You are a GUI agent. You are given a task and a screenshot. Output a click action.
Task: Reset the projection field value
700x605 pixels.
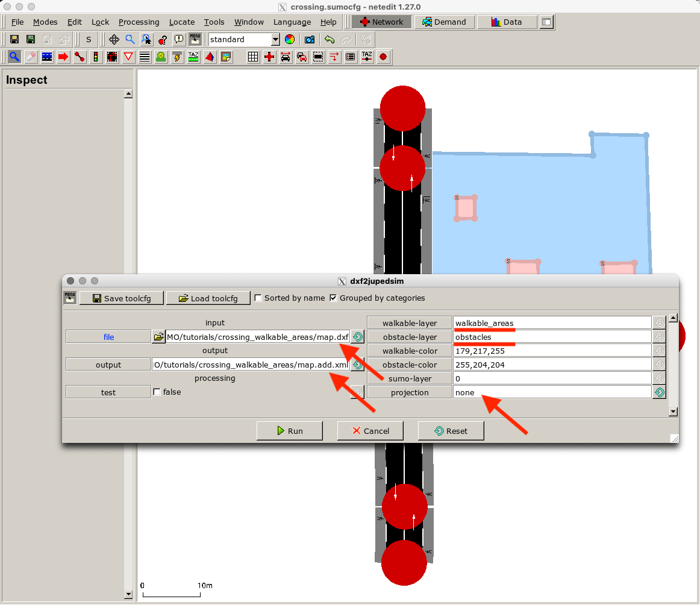point(660,392)
